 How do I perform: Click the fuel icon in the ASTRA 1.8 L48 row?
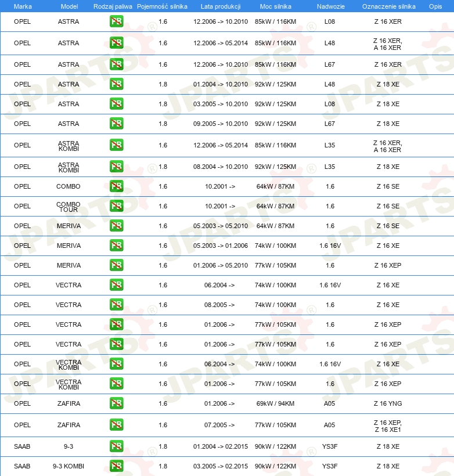tap(116, 84)
